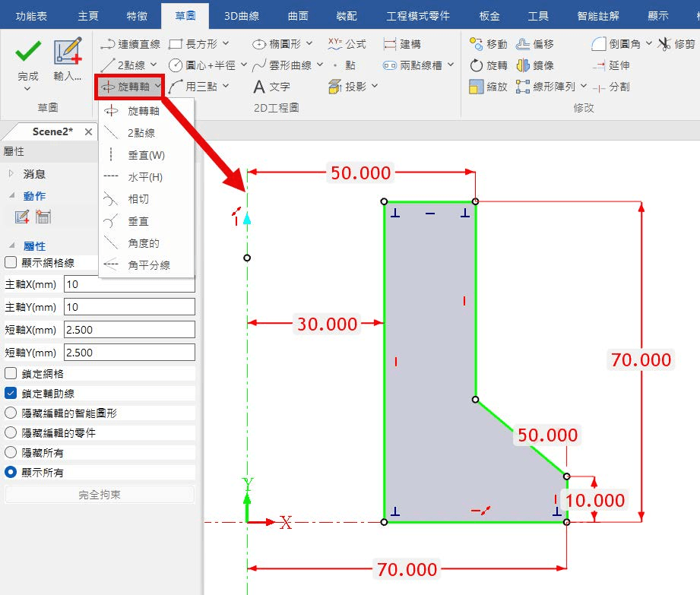Choose 垂直(W) from the dropdown menu

[x=147, y=155]
